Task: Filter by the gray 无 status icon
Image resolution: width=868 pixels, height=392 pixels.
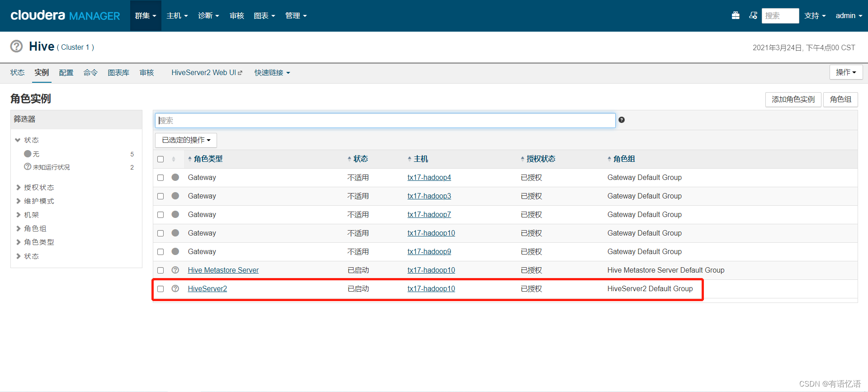Action: pos(28,154)
